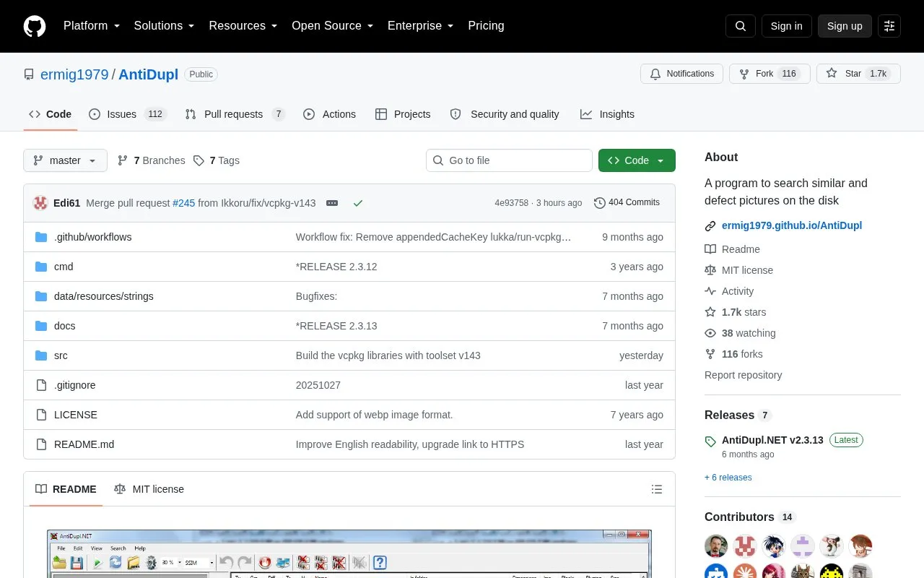Open the first contributor avatar
The height and width of the screenshot is (578, 924).
(716, 546)
